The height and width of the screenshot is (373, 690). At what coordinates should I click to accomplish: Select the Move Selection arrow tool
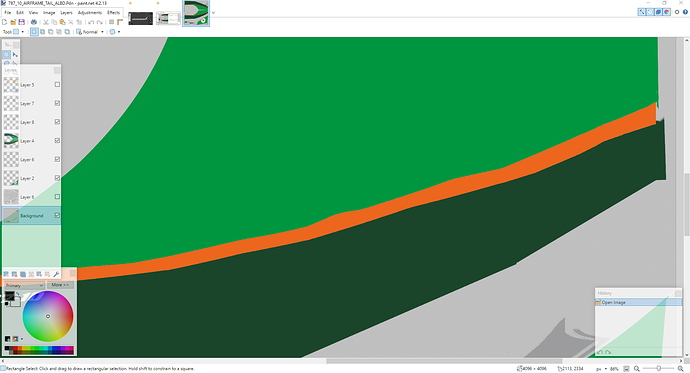[x=15, y=55]
